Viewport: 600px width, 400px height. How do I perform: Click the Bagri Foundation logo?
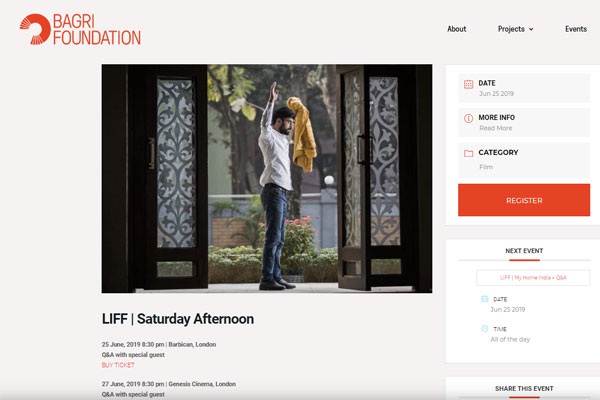80,29
